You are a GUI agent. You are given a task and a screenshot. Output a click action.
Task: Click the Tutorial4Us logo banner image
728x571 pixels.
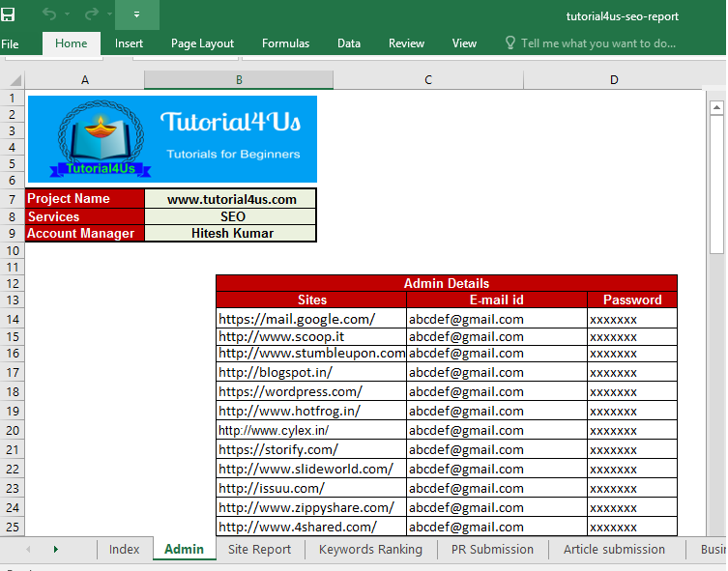pyautogui.click(x=172, y=139)
